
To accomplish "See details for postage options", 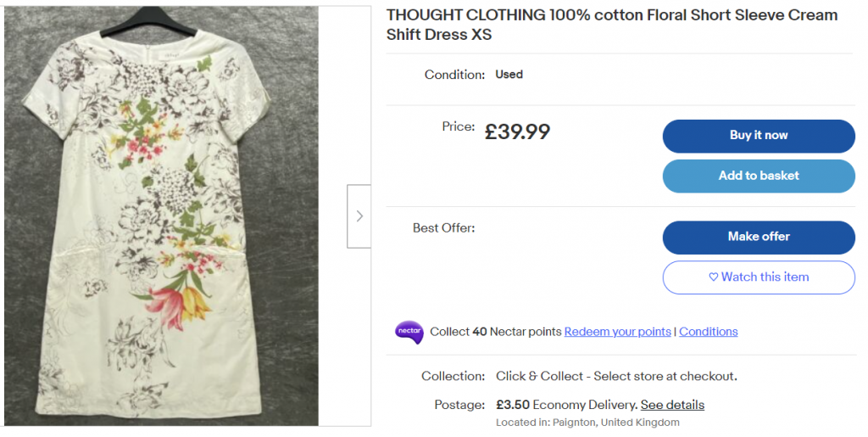I will point(672,405).
